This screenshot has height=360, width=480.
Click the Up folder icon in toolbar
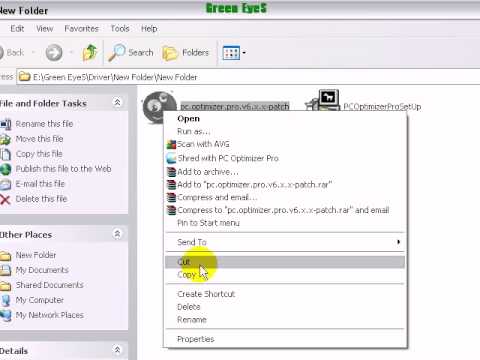coord(90,53)
